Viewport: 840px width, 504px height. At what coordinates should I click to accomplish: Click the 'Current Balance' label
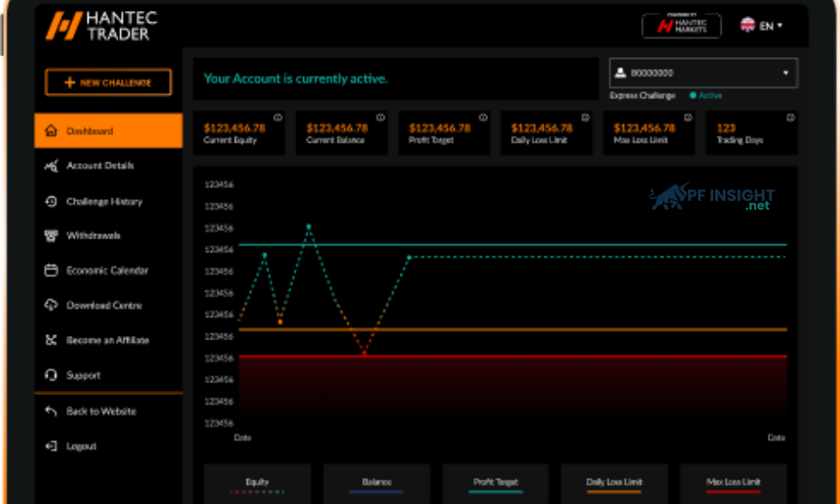[335, 140]
